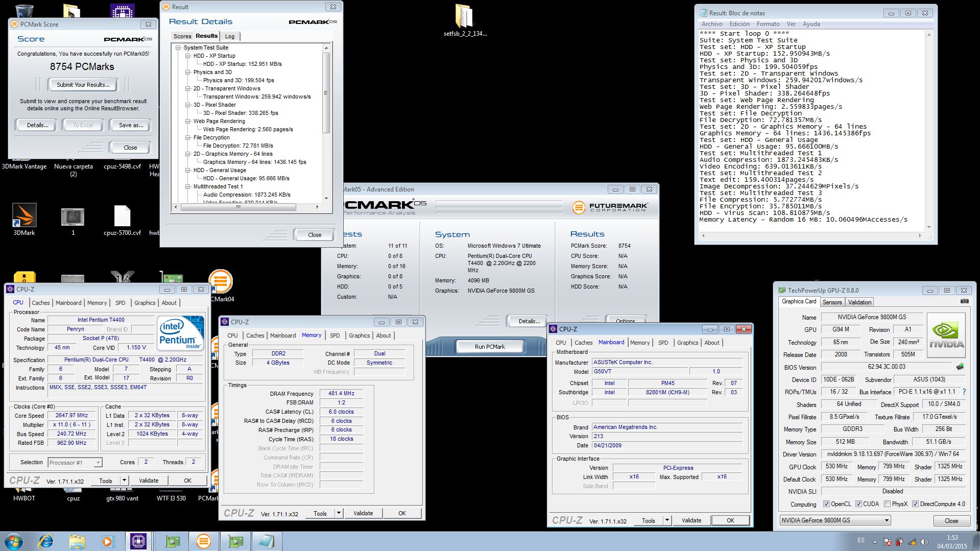Open the SPD tab in CPU-Z CPU window
Image resolution: width=980 pixels, height=551 pixels.
(120, 303)
